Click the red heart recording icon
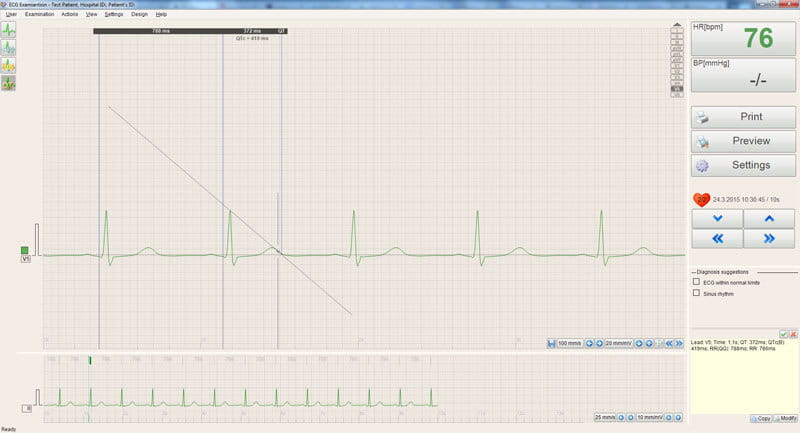 (x=701, y=199)
